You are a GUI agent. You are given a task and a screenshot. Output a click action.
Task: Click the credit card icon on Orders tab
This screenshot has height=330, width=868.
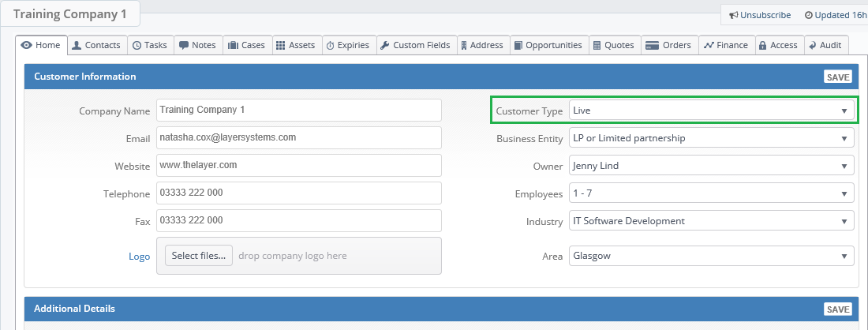(652, 46)
